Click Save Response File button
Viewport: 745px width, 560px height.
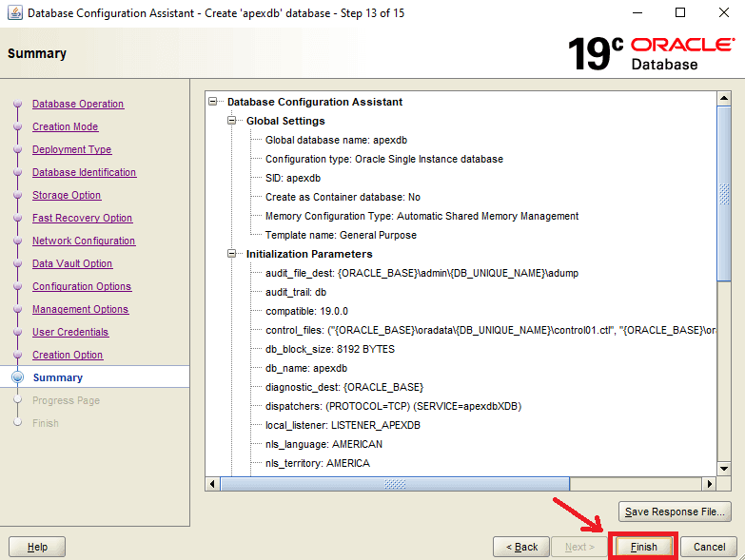(x=676, y=512)
